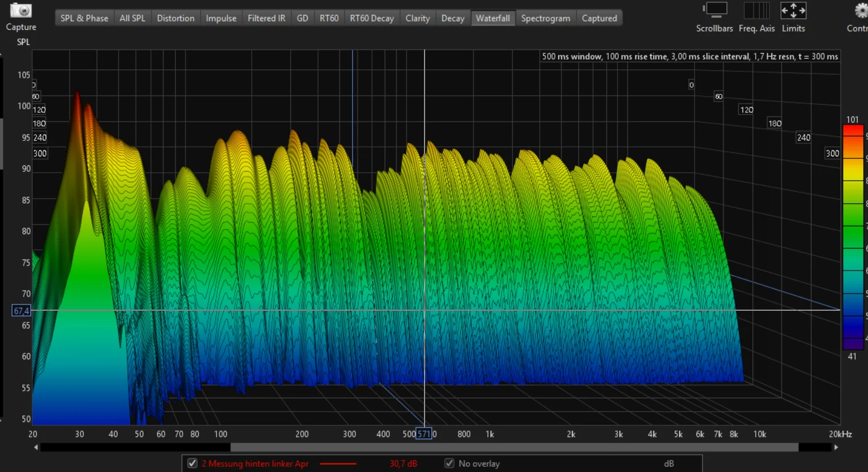The image size is (868, 472).
Task: Open the Spectrogram tab
Action: tap(545, 18)
